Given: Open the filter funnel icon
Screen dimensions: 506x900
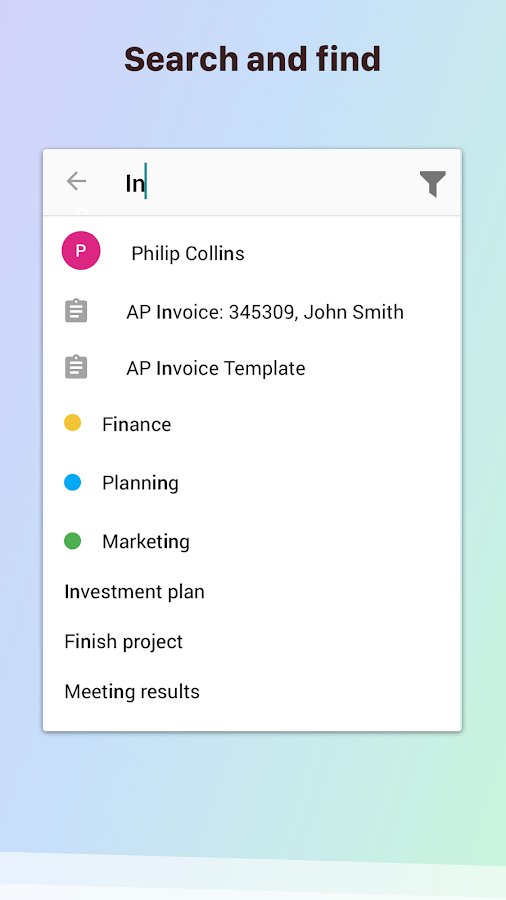Looking at the screenshot, I should tap(433, 184).
